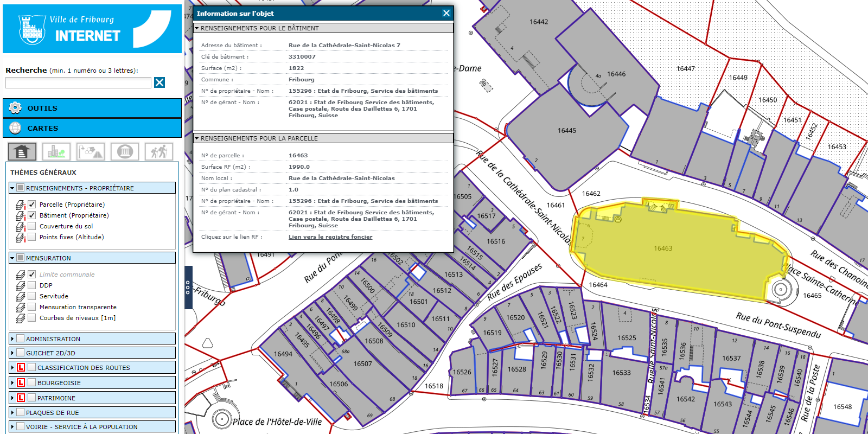
Task: Collapse the Renseignements - Propriétaire group
Action: point(12,188)
